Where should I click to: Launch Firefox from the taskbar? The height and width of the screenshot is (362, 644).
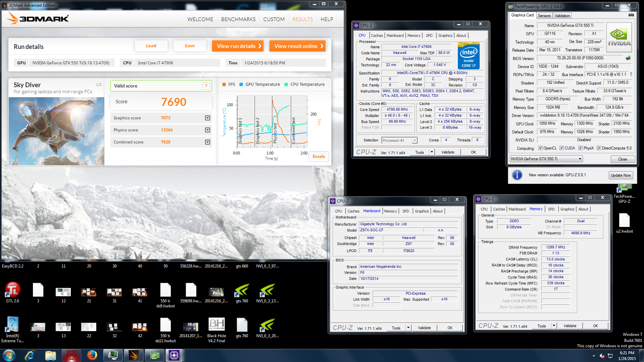(92, 355)
